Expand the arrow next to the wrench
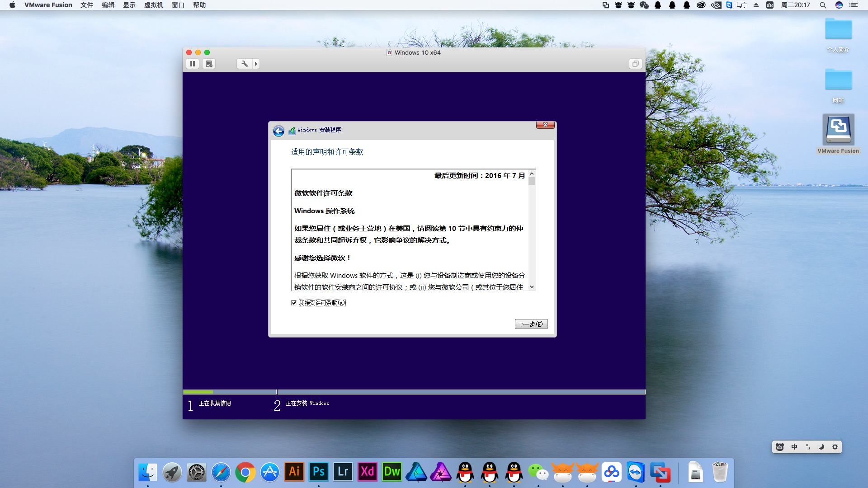The height and width of the screenshot is (488, 868). (256, 64)
